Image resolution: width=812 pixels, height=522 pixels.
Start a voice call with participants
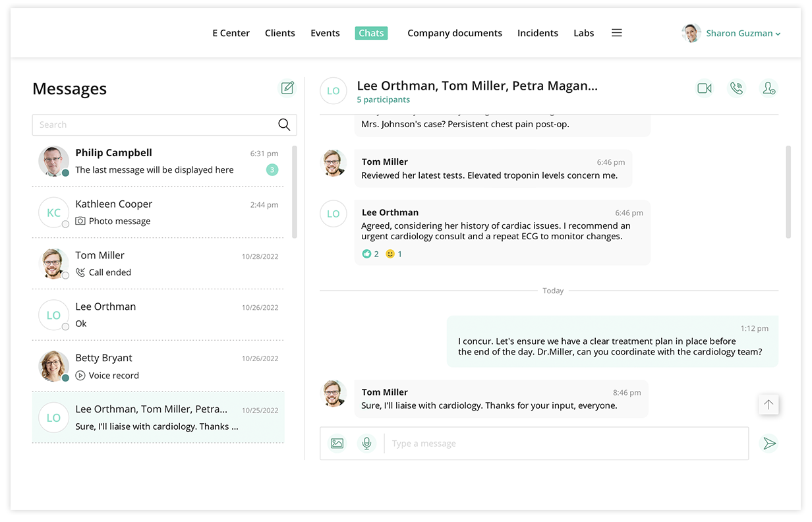[x=736, y=88]
